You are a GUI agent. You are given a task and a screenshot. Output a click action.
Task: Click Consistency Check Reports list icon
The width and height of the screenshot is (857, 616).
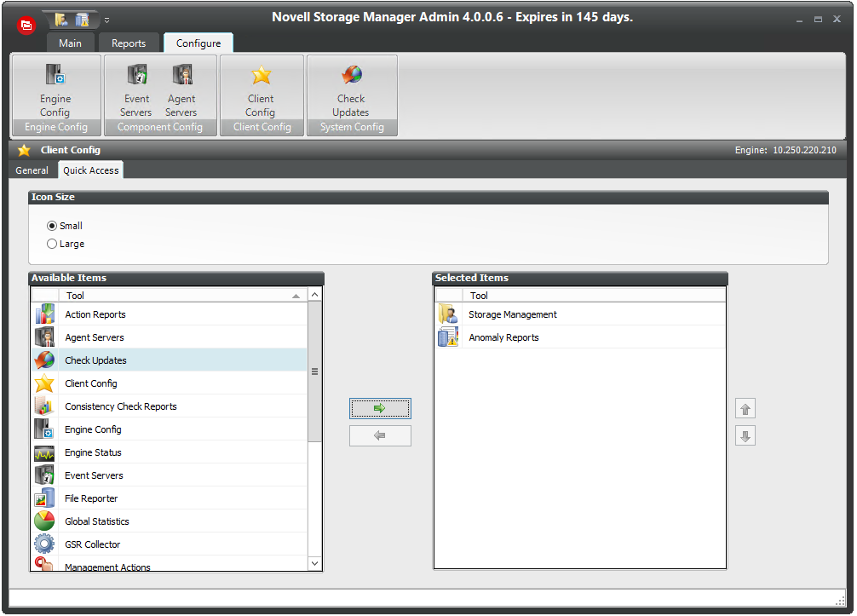coord(44,406)
